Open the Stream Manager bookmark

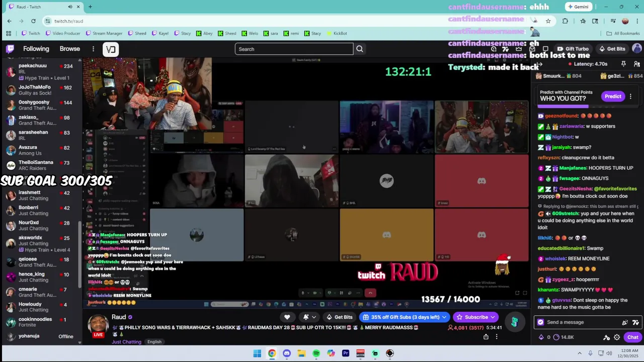pyautogui.click(x=104, y=33)
